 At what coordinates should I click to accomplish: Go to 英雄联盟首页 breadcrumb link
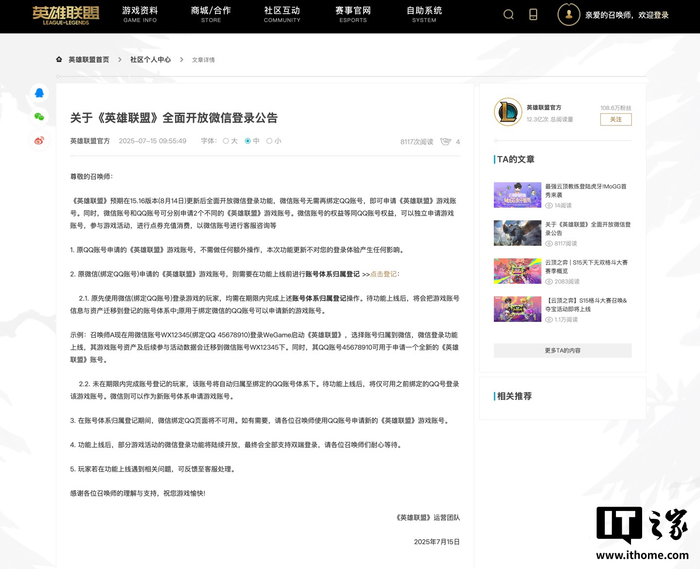[89, 59]
